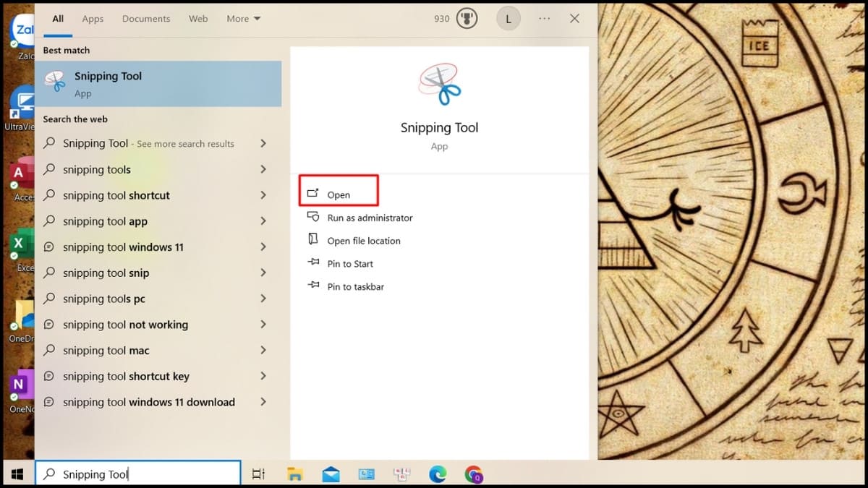Select 'snipping tool not working' suggestion
This screenshot has width=868, height=488.
(125, 325)
